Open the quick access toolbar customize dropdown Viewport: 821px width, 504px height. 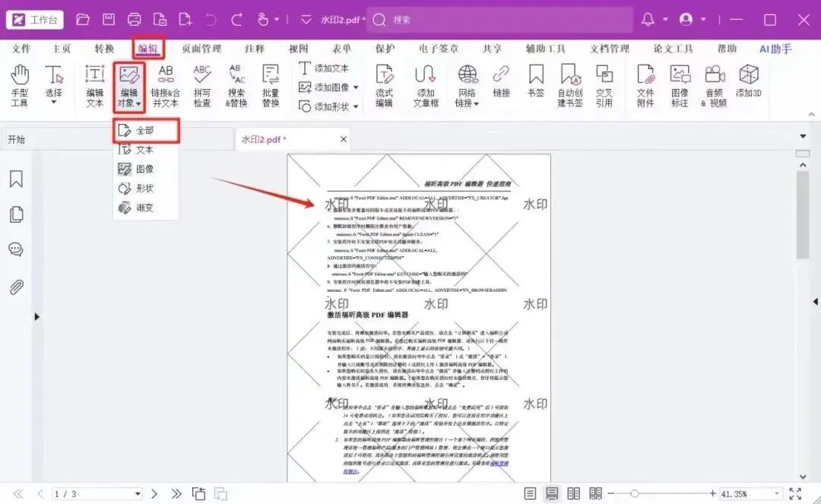306,20
